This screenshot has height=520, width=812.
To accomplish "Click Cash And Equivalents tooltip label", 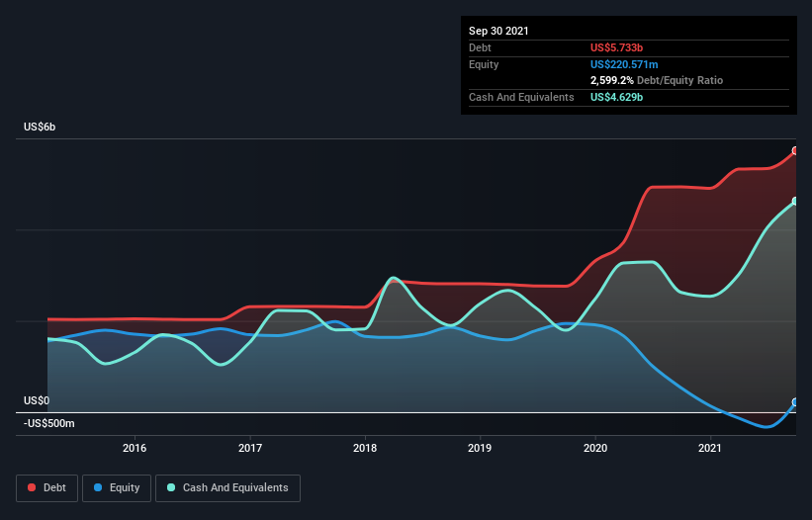I will (521, 97).
